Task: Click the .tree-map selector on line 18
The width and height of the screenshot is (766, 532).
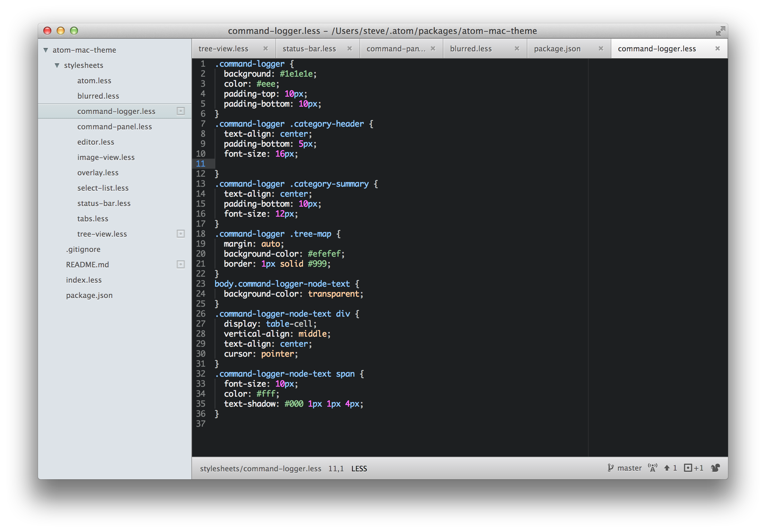Action: point(310,234)
